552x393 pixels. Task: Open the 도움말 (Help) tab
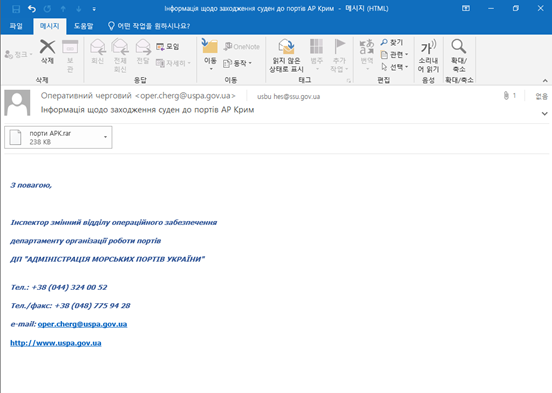(x=83, y=26)
